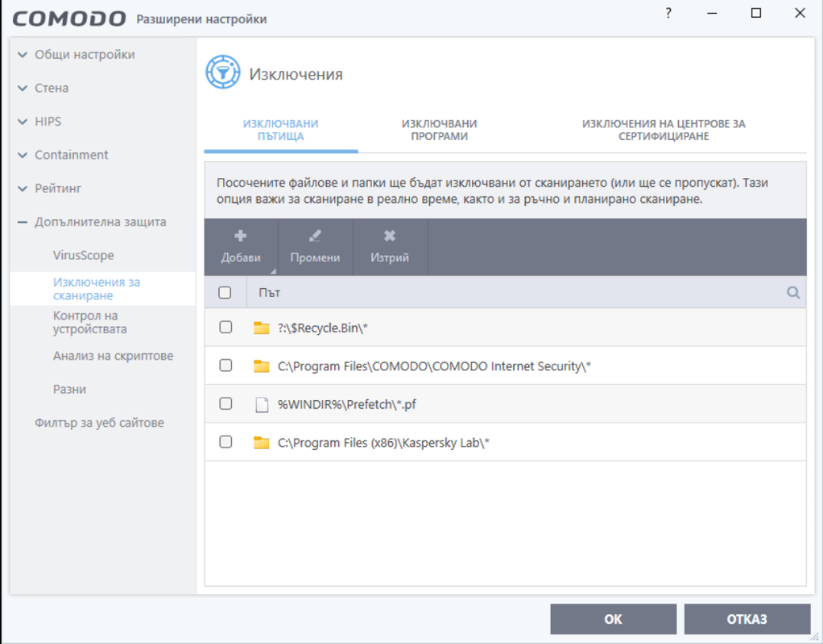Expand the HIPS section chevron
The width and height of the screenshot is (823, 644).
[22, 122]
